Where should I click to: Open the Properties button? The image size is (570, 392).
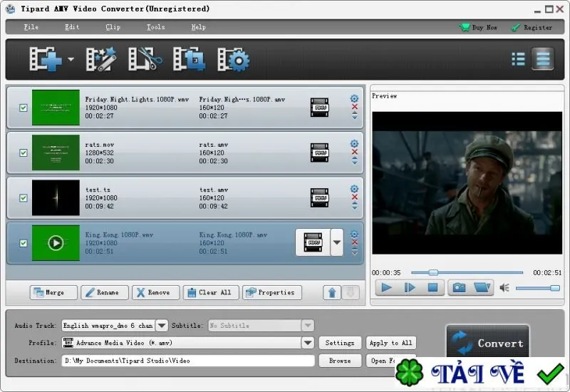(272, 292)
